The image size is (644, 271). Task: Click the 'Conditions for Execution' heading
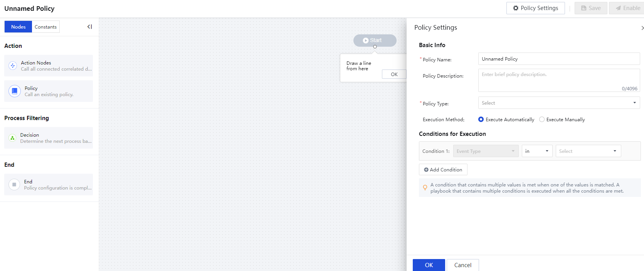click(452, 134)
